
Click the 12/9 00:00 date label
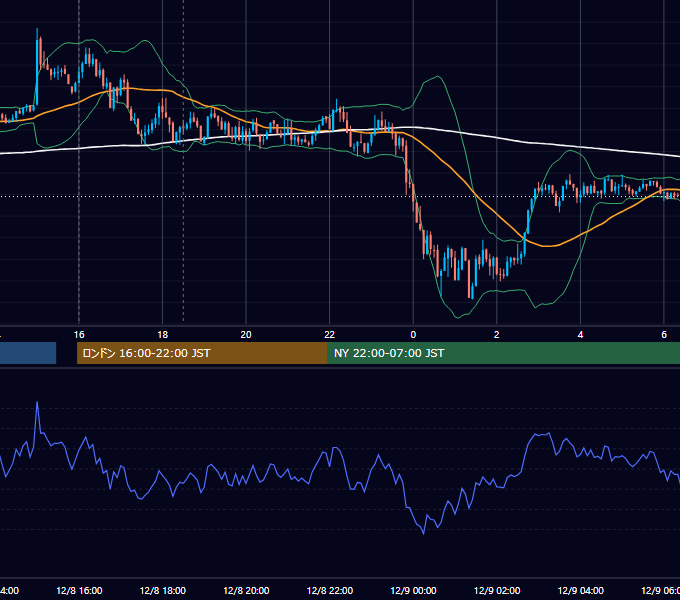(x=413, y=590)
